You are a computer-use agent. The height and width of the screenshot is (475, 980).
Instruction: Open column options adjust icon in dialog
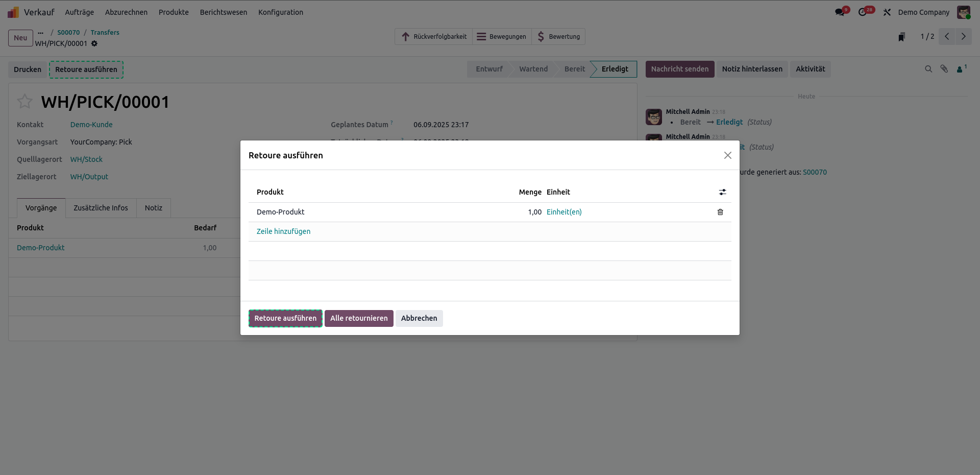click(x=722, y=192)
